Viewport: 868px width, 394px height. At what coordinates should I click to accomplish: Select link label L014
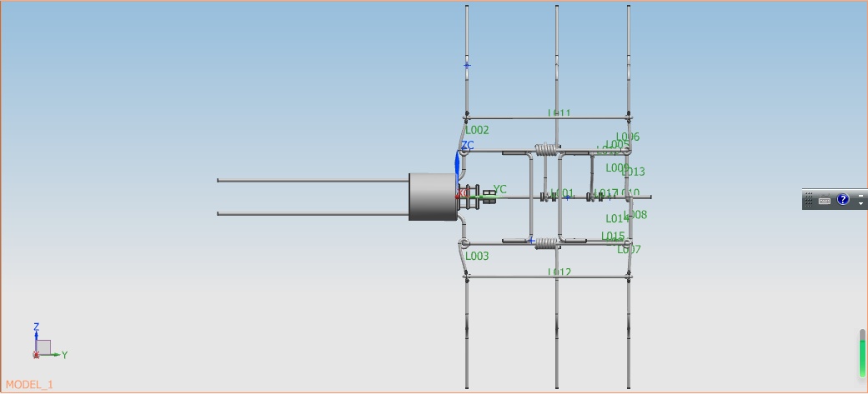click(x=617, y=218)
